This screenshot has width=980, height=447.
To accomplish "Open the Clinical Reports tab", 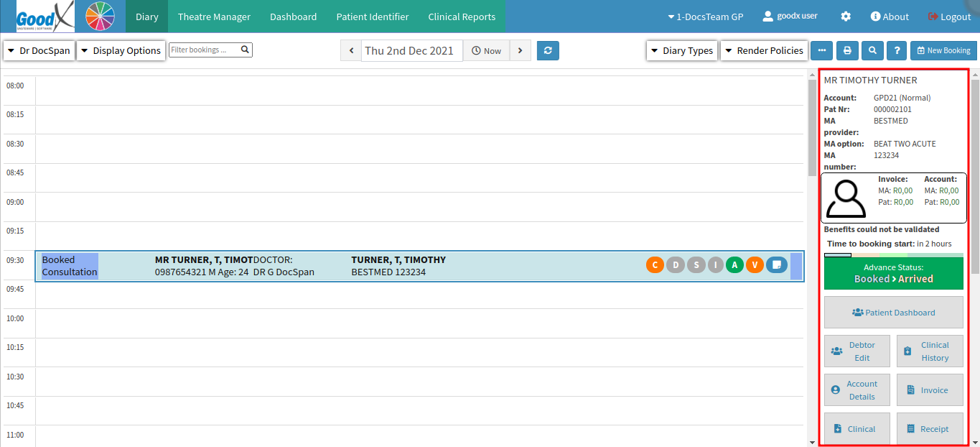I will [x=462, y=17].
